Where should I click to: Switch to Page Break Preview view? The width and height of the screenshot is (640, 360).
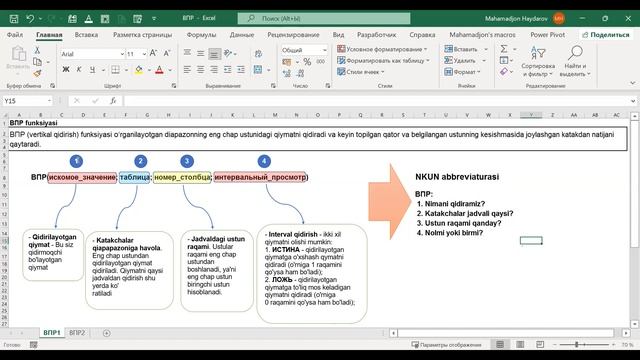tap(540, 345)
